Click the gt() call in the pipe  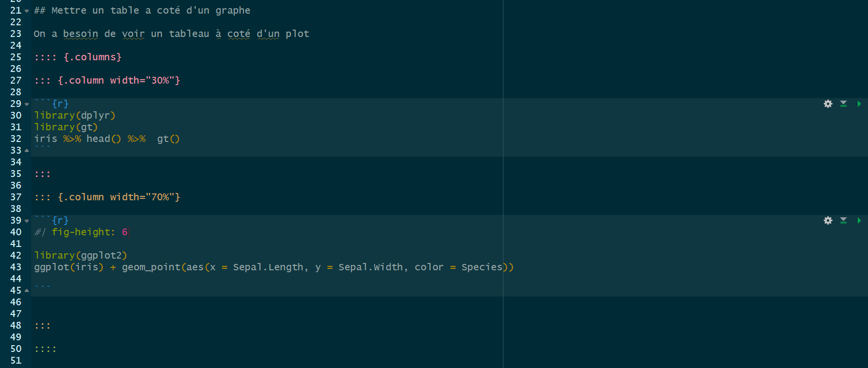click(x=168, y=139)
